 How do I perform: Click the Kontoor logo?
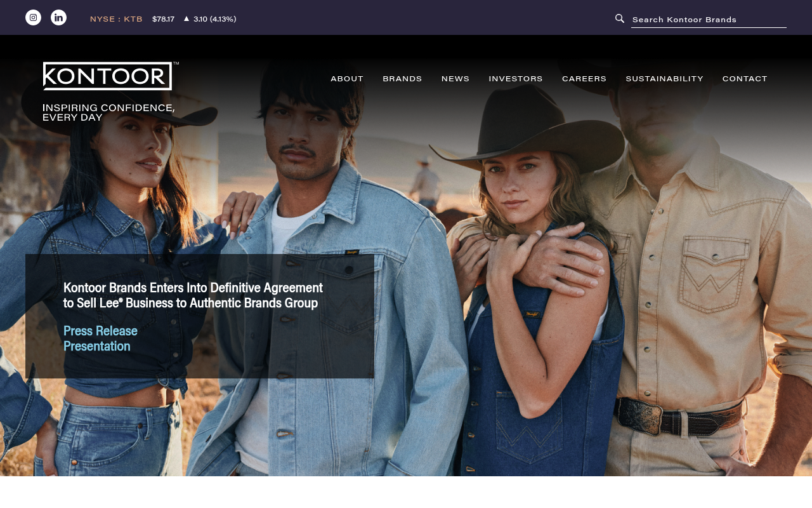click(x=110, y=76)
